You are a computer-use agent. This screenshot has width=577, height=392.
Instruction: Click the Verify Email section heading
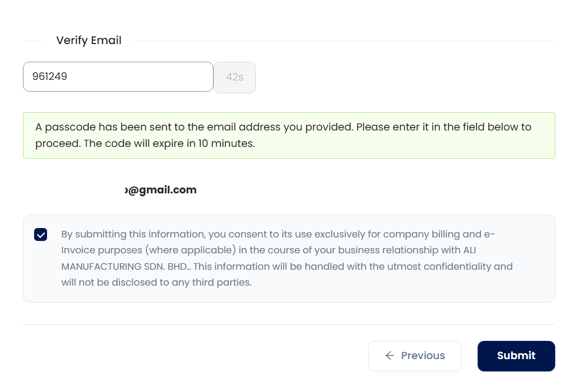point(89,41)
